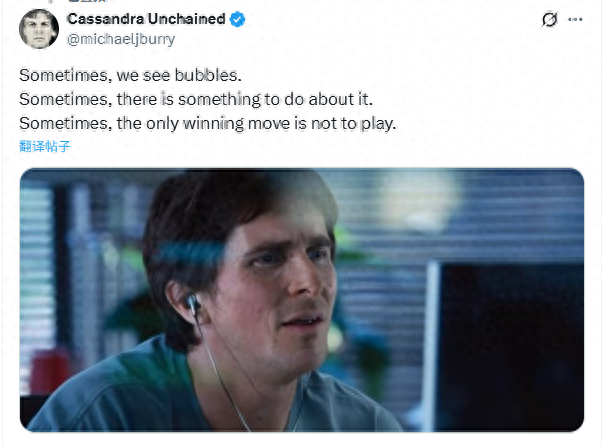Viewport: 603px width, 446px height.
Task: Open the @michaeljburry handle link
Action: tap(121, 39)
